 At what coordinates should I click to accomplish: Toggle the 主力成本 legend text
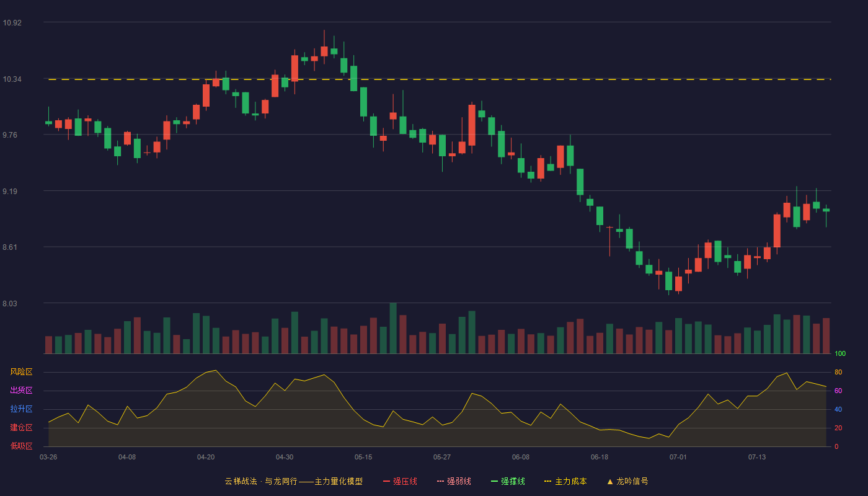tap(570, 481)
